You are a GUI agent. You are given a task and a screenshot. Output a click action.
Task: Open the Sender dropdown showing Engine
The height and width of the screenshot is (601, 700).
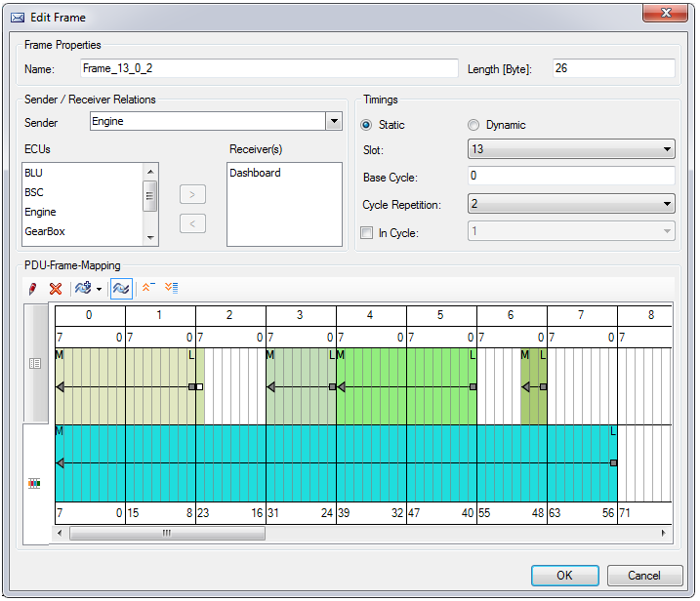pos(334,121)
